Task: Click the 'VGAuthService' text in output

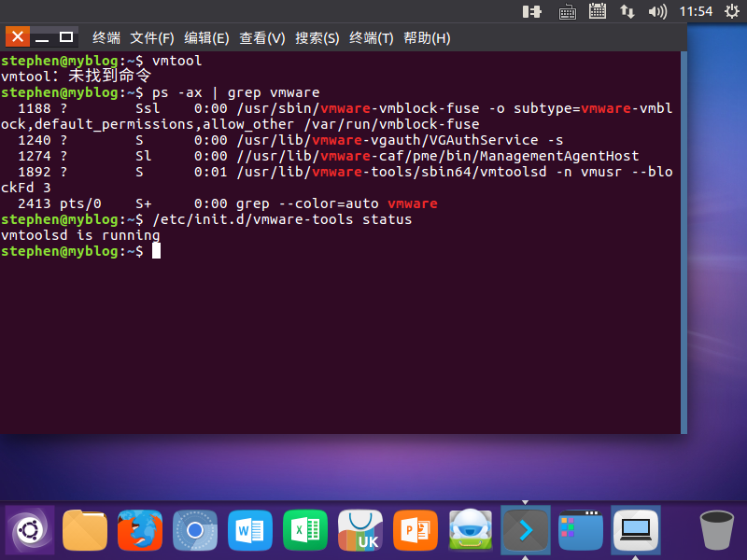Action: tap(484, 140)
